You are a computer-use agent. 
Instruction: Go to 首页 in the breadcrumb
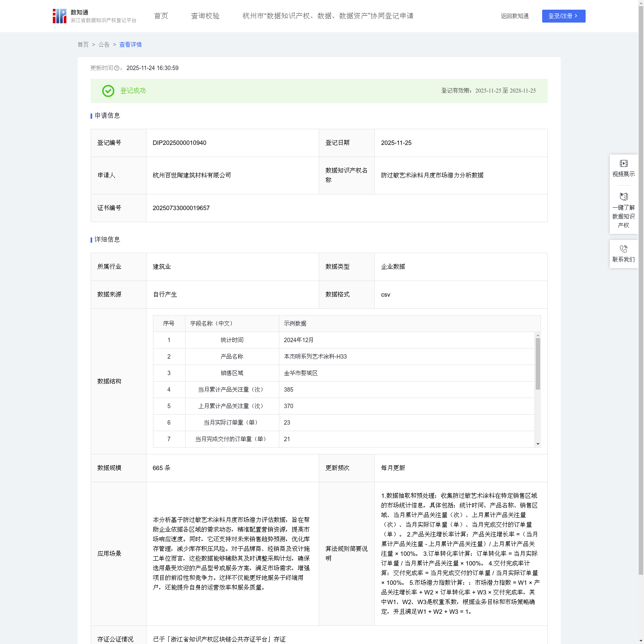[83, 45]
